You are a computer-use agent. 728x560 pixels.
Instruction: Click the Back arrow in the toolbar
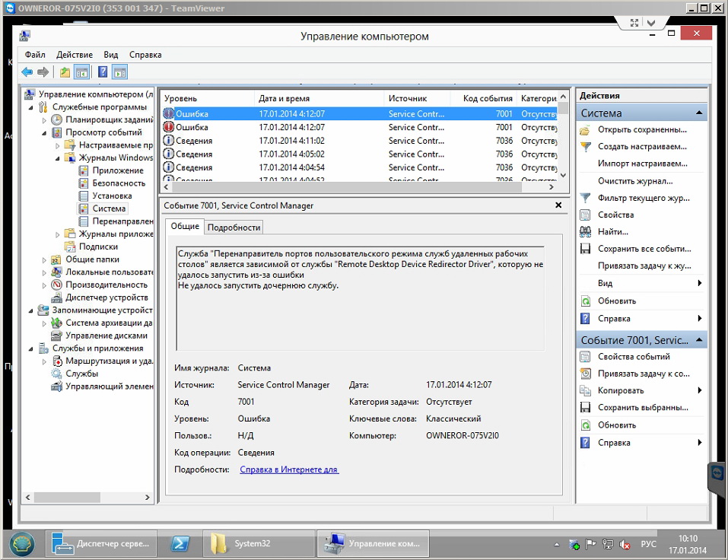(27, 72)
